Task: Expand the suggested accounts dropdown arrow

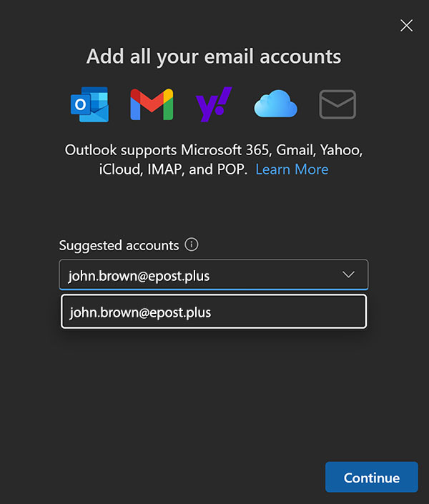Action: [x=348, y=275]
